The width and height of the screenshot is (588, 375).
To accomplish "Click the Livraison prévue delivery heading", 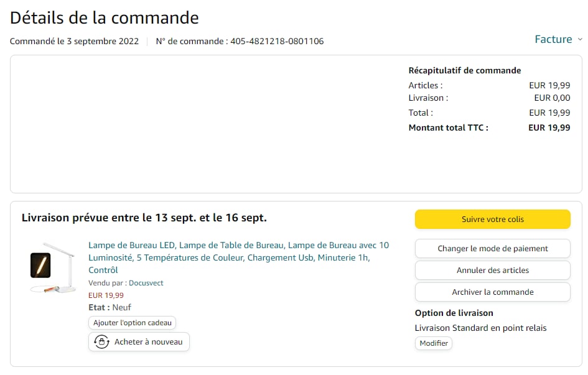I will (x=144, y=218).
